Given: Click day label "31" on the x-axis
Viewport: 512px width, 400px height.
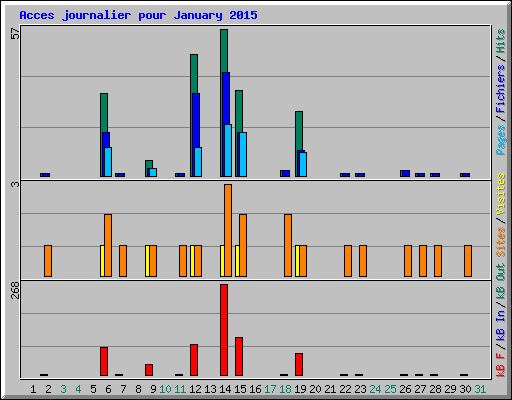Looking at the screenshot, I should 480,389.
